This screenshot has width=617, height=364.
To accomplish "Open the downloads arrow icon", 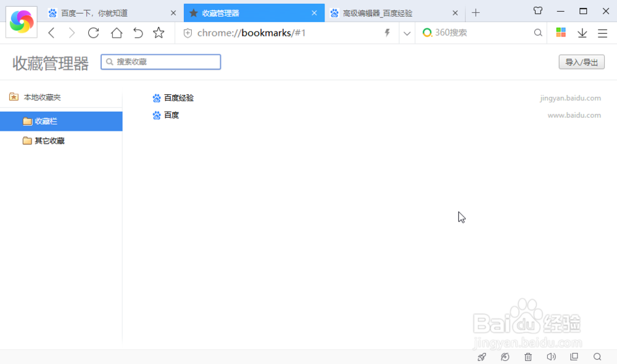I will 582,33.
